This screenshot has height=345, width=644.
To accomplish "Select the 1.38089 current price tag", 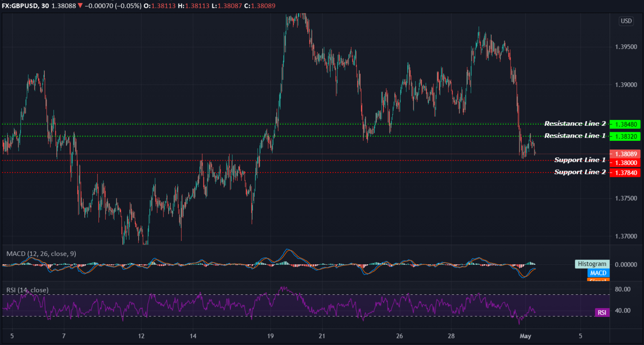I will (625, 154).
